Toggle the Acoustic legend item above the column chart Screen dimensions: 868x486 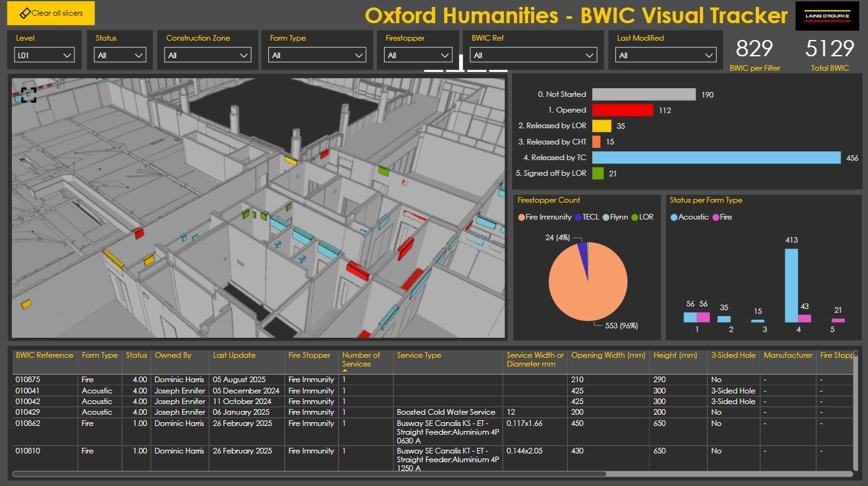(x=690, y=217)
